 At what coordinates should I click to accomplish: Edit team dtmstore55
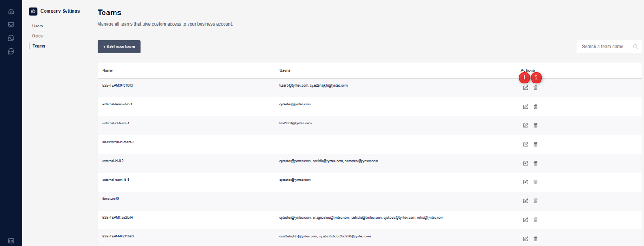click(525, 201)
